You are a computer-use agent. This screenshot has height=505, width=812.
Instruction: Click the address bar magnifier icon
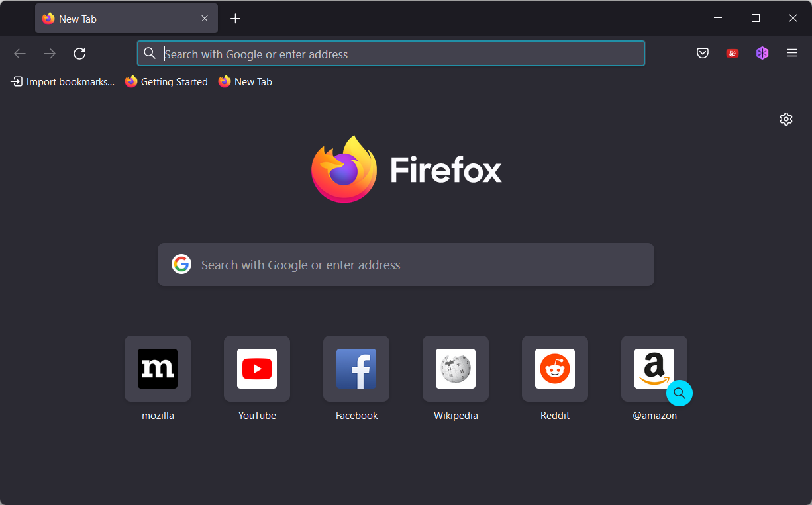point(150,54)
